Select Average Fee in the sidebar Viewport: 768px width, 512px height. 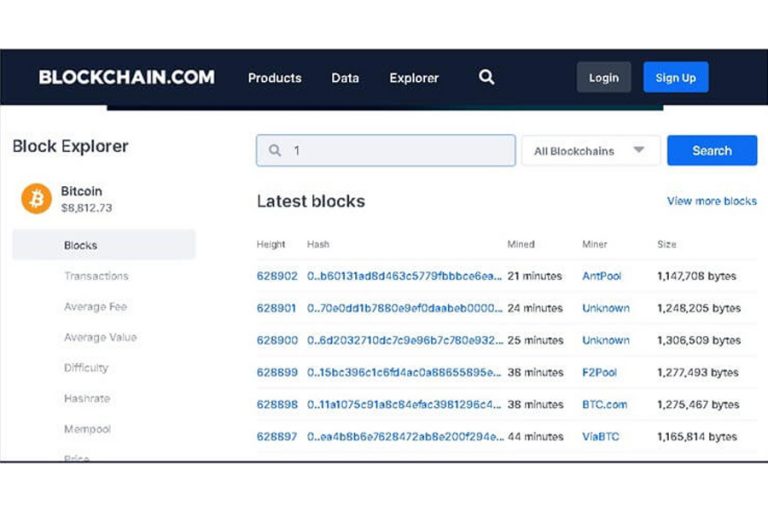(95, 307)
